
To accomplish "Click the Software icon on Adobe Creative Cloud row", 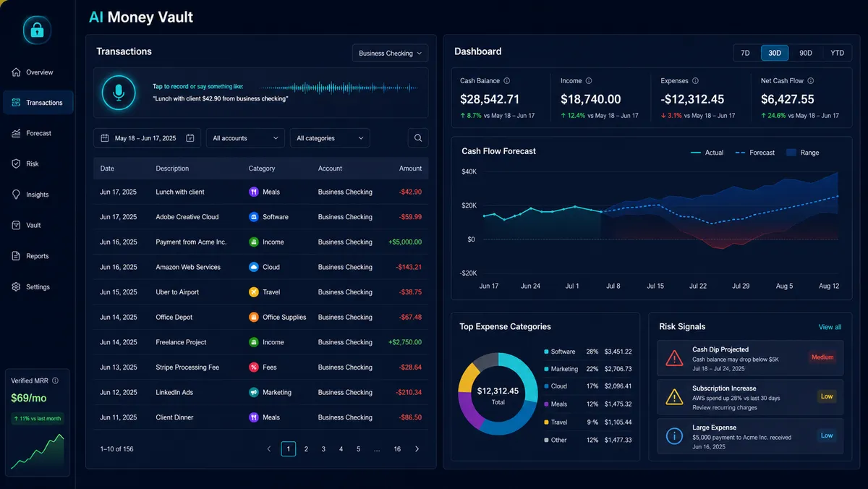I will click(254, 217).
